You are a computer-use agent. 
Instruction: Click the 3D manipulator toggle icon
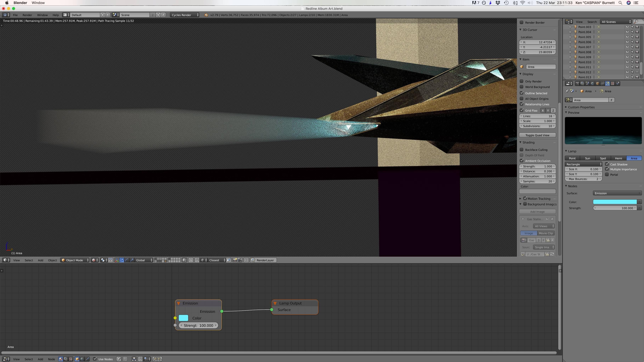[117, 260]
